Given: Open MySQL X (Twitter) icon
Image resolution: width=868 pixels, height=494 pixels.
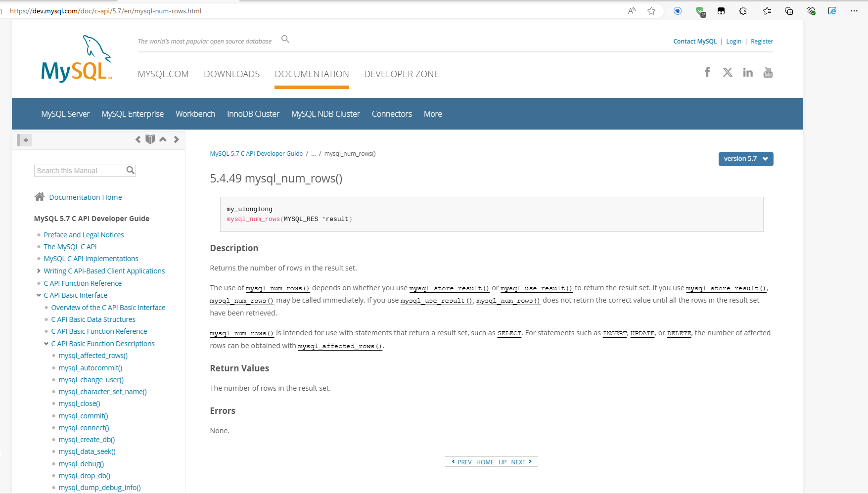Looking at the screenshot, I should tap(728, 72).
